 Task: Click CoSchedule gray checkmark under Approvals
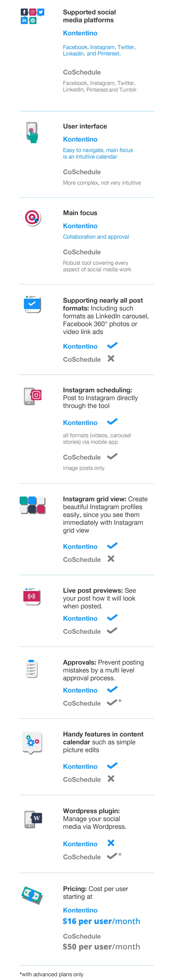pos(112,703)
